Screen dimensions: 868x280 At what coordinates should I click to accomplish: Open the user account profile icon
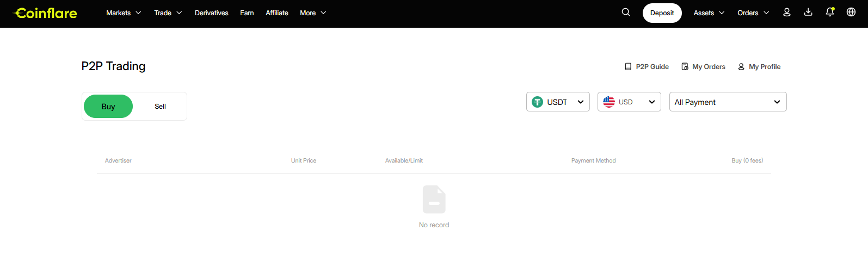[786, 13]
